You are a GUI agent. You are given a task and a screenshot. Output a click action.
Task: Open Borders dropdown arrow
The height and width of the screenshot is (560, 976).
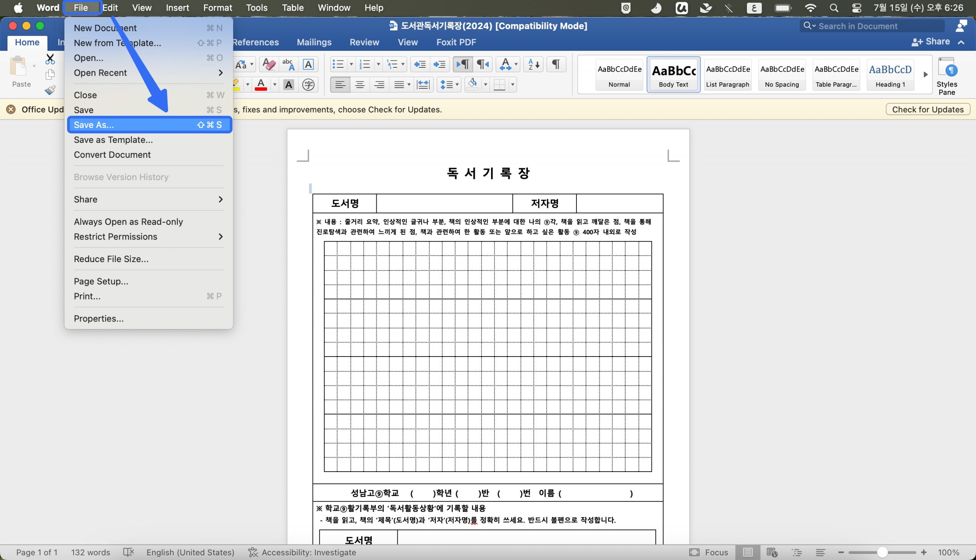pos(512,85)
